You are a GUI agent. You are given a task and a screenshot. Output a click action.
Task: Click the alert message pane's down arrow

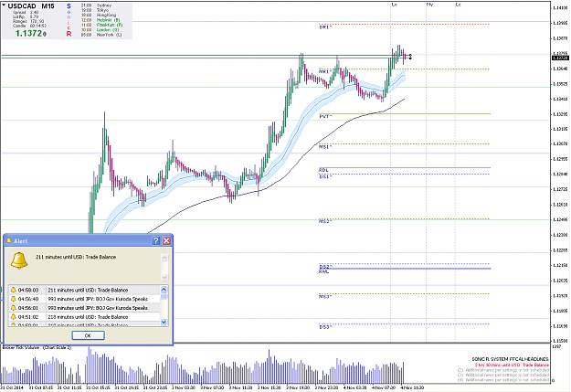point(164,277)
